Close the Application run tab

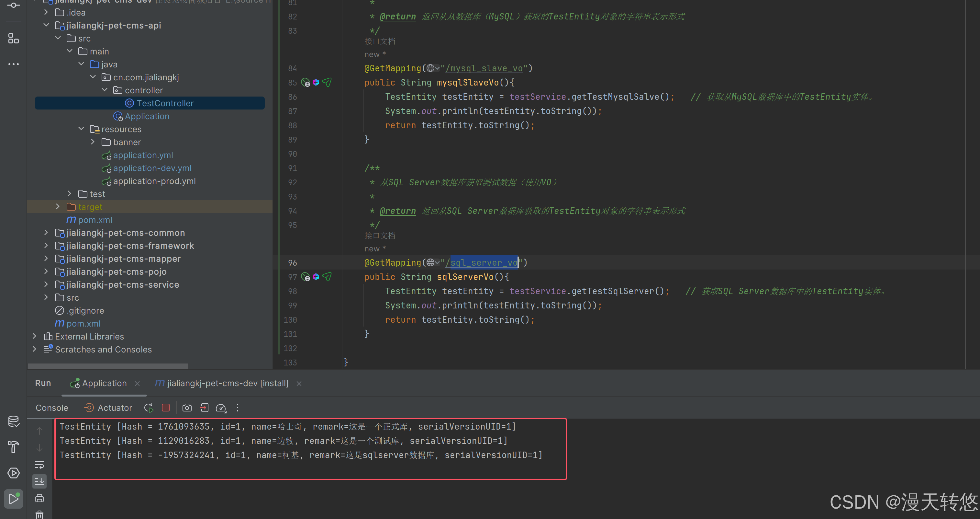137,384
